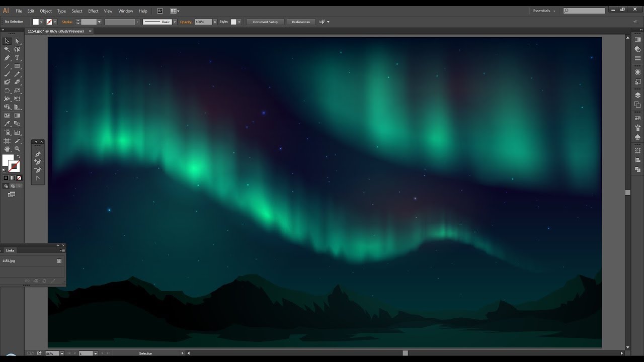Open the File menu

pos(19,11)
